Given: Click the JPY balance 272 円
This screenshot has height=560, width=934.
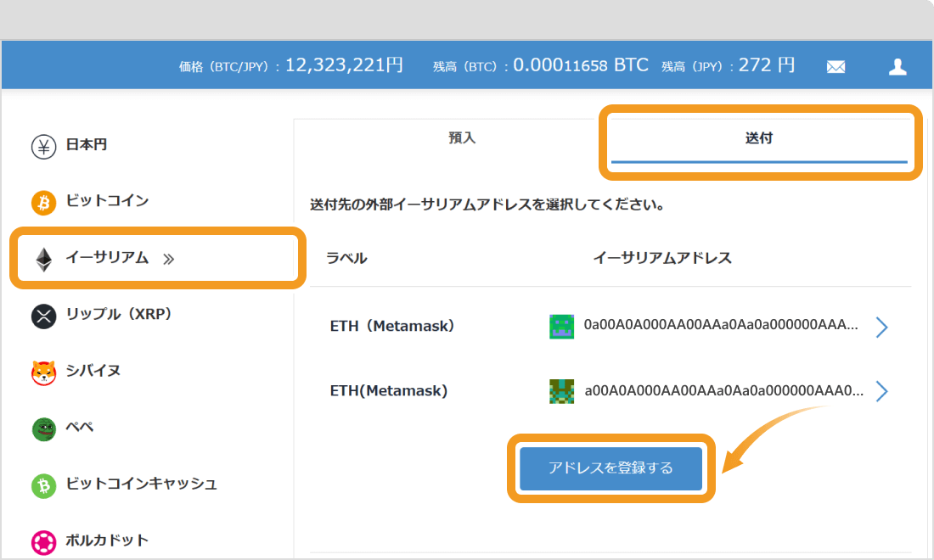Looking at the screenshot, I should click(768, 64).
